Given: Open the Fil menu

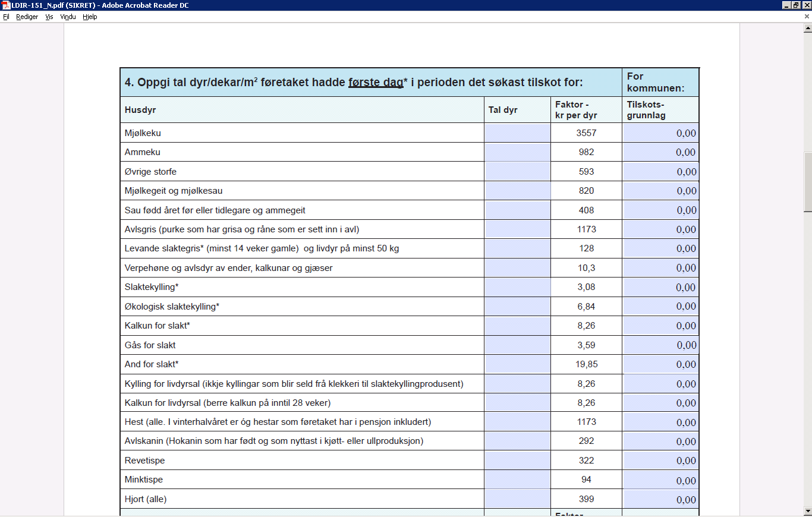Looking at the screenshot, I should click(6, 17).
